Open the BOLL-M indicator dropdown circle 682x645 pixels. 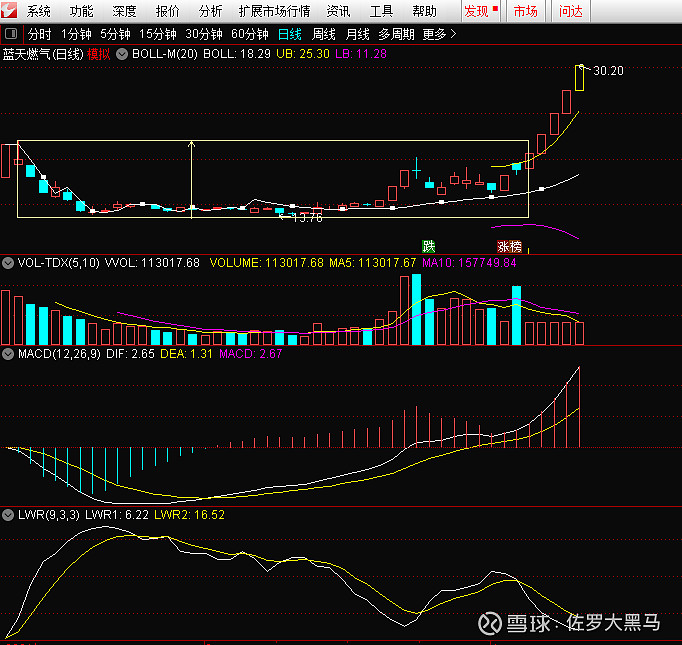(x=122, y=54)
